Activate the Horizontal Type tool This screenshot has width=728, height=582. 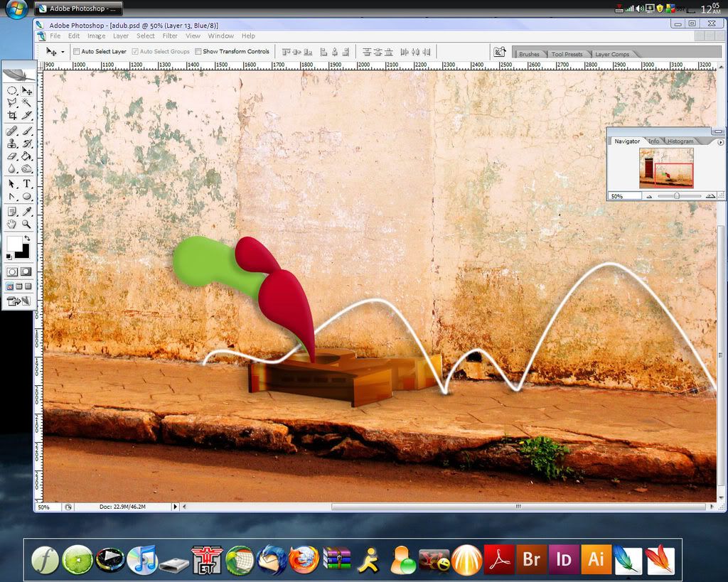pyautogui.click(x=27, y=183)
